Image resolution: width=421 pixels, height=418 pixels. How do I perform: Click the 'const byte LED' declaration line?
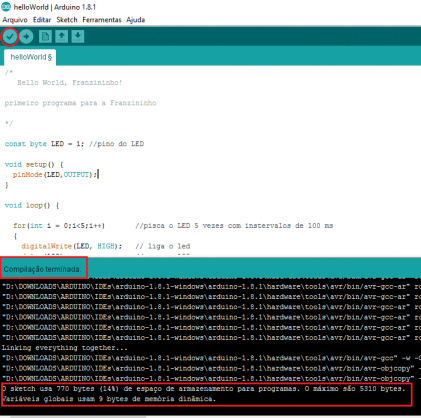(x=74, y=144)
